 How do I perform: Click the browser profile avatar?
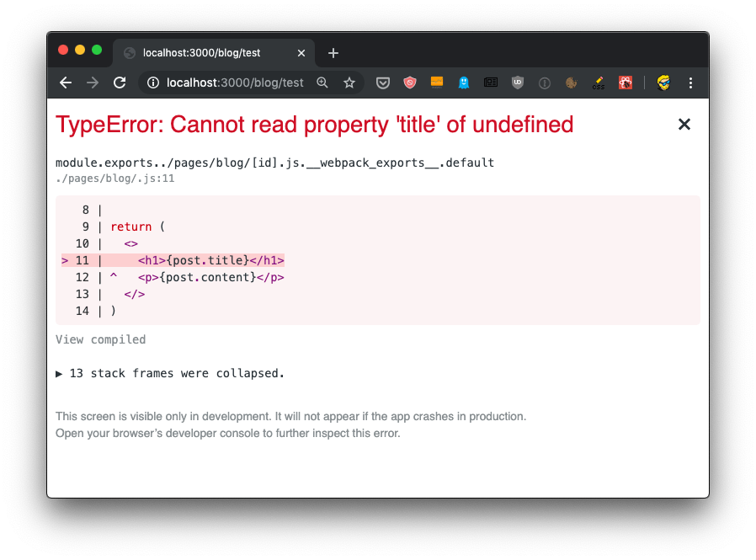[x=663, y=83]
